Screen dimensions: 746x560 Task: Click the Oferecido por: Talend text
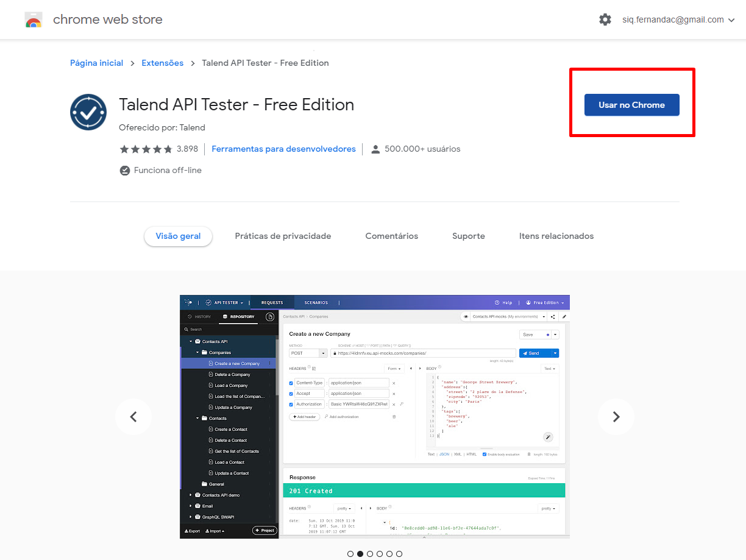pos(162,127)
